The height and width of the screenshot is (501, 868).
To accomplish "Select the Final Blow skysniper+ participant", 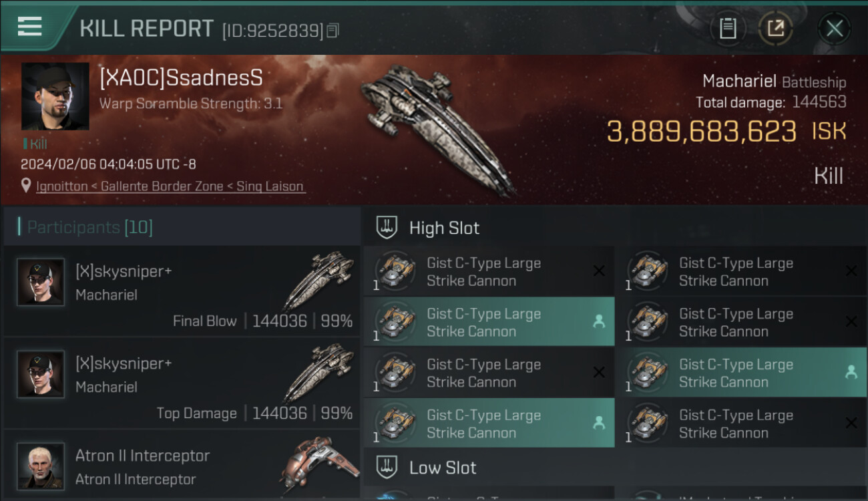I will pyautogui.click(x=182, y=291).
